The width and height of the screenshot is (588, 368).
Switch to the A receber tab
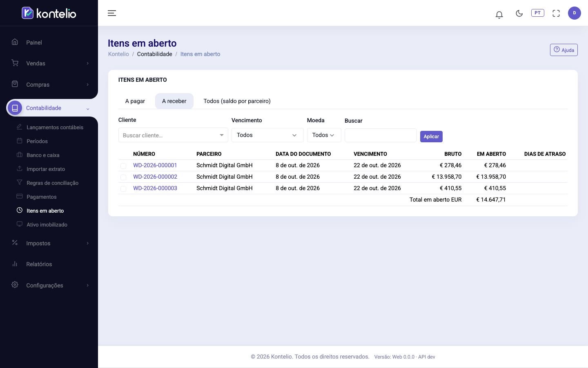(x=174, y=101)
